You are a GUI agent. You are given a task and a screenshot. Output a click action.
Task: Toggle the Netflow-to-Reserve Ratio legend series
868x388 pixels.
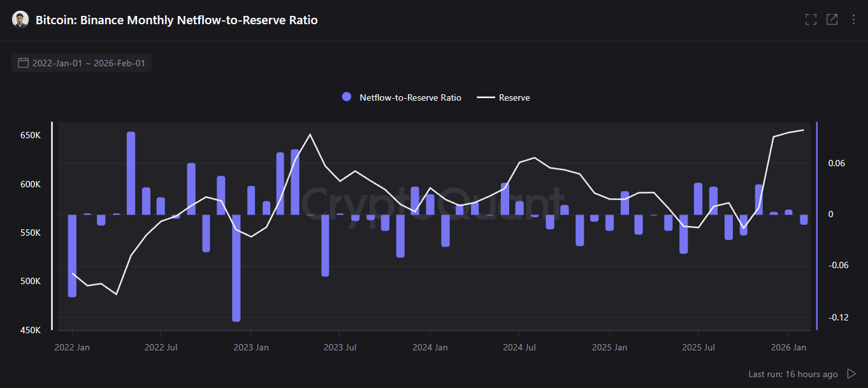[x=410, y=97]
